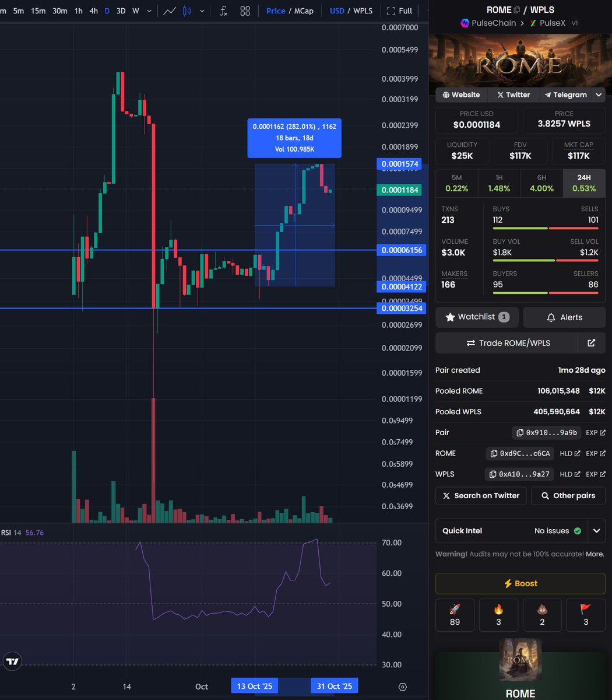Screen dimensions: 612x700
Task: Click the PulseChain network icon
Action: (465, 23)
